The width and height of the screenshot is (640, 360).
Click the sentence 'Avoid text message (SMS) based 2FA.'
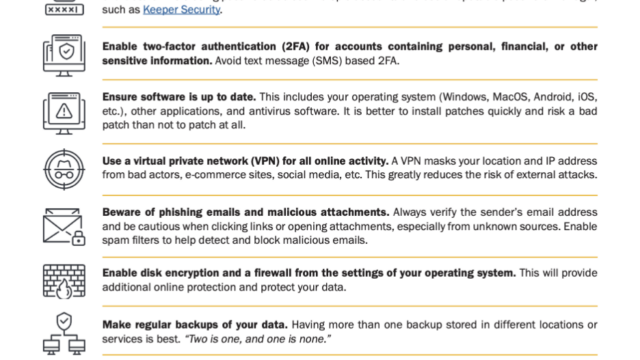pyautogui.click(x=307, y=61)
